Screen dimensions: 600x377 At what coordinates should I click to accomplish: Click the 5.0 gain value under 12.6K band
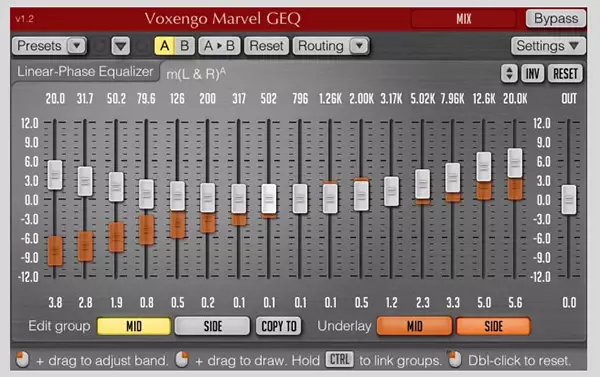484,303
